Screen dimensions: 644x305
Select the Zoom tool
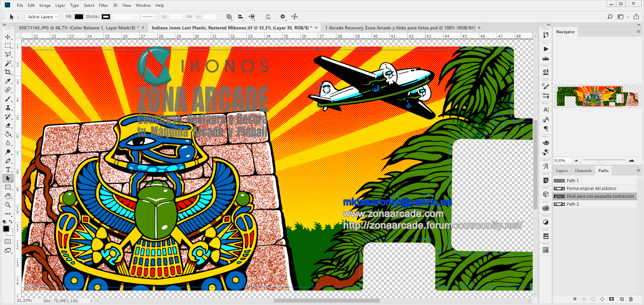pos(8,205)
